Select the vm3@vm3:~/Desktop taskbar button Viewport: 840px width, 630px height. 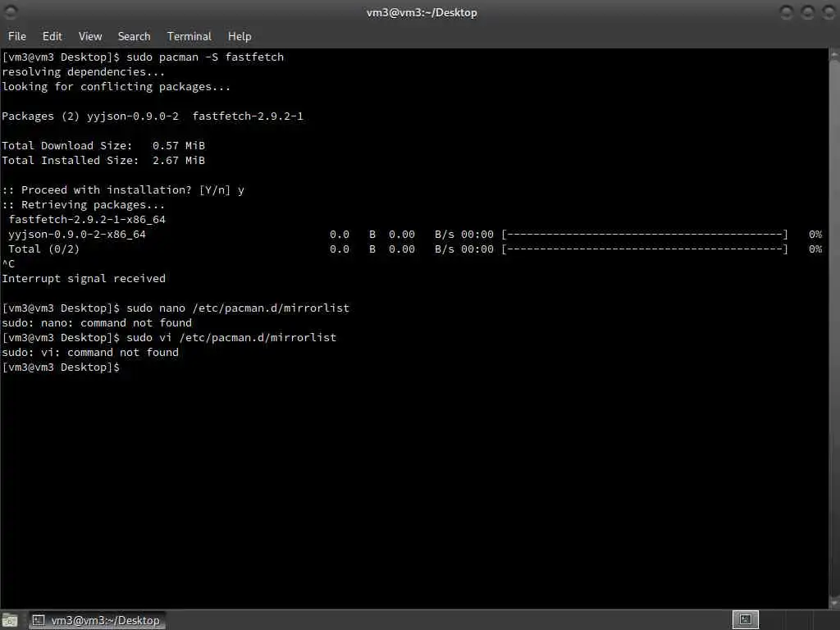point(98,620)
